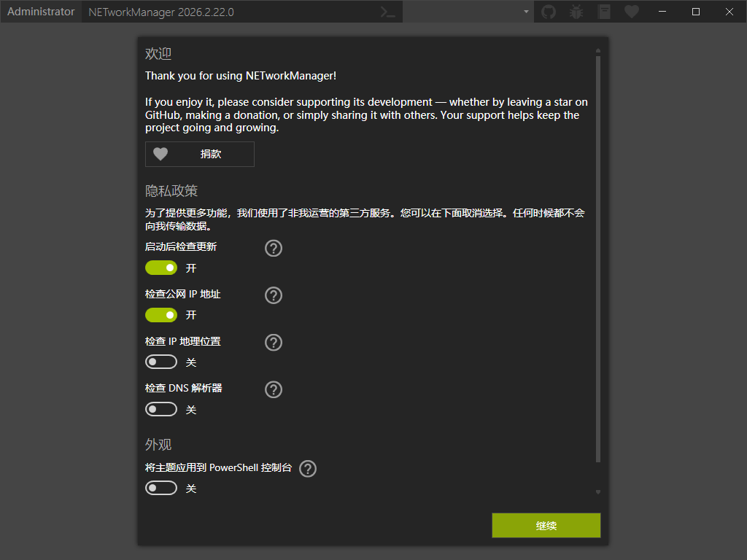The width and height of the screenshot is (747, 560).
Task: Open the documentation icon in the title bar
Action: 603,12
